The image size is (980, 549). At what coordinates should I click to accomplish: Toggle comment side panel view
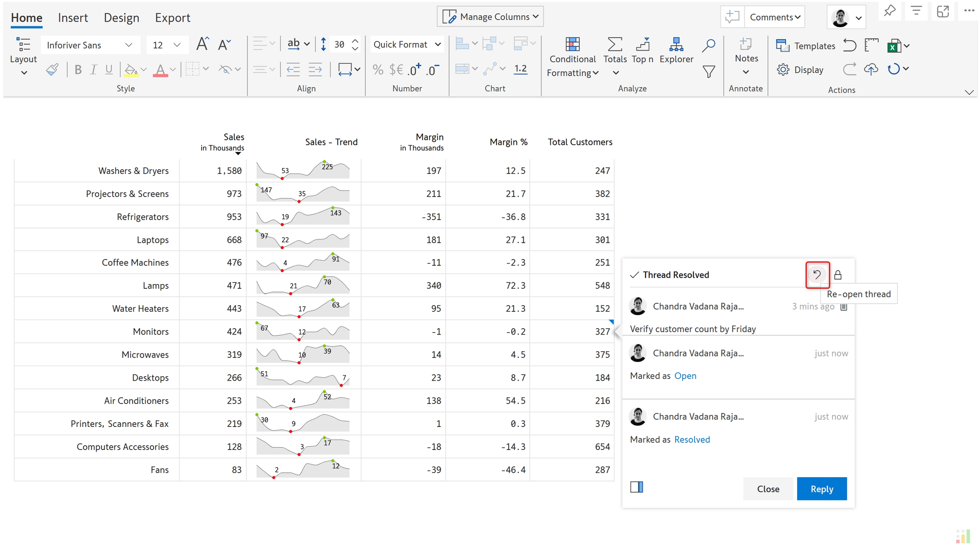coord(636,487)
